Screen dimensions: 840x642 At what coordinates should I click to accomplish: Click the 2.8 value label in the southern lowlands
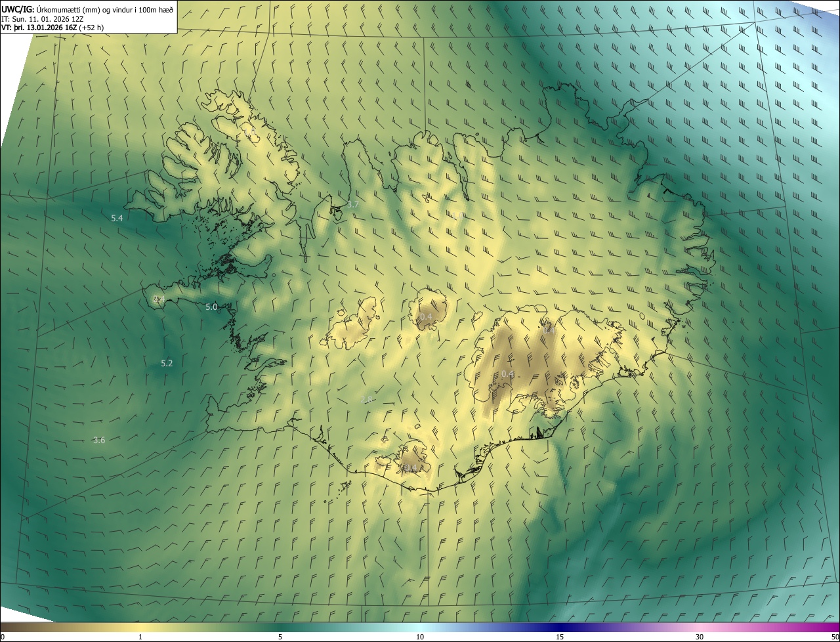point(366,399)
